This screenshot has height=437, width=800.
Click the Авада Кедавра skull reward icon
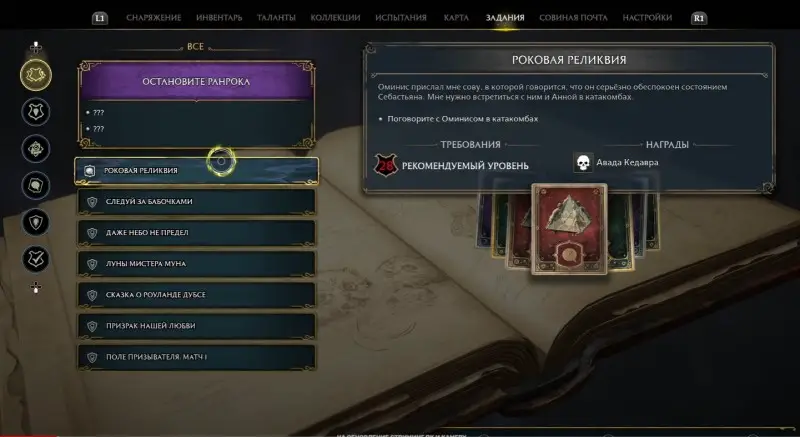click(583, 163)
